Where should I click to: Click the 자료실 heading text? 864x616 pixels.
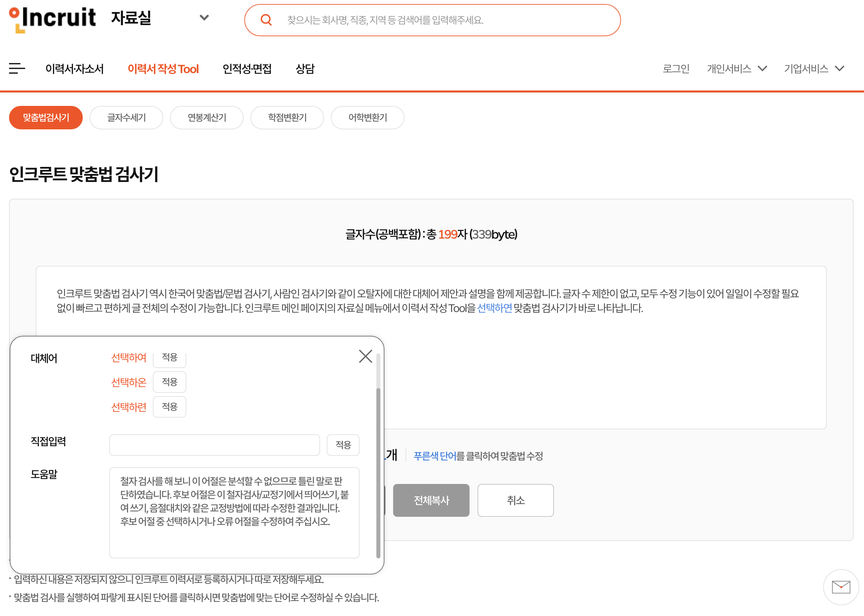(131, 18)
